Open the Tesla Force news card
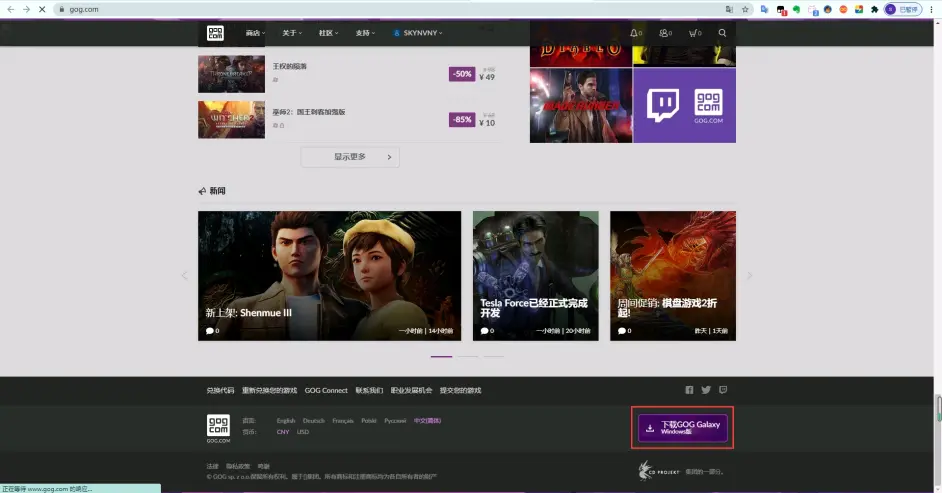Screen dimensions: 942x493 point(535,276)
